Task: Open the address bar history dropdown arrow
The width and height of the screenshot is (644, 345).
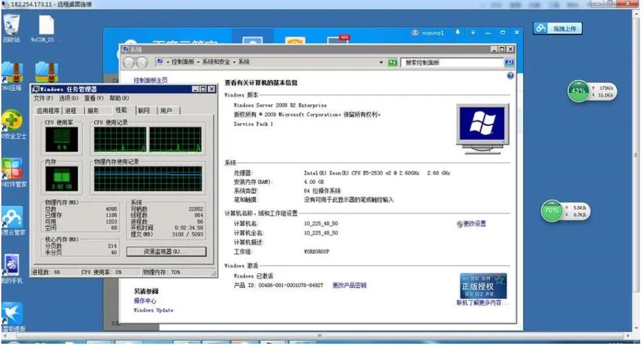Action: point(381,62)
